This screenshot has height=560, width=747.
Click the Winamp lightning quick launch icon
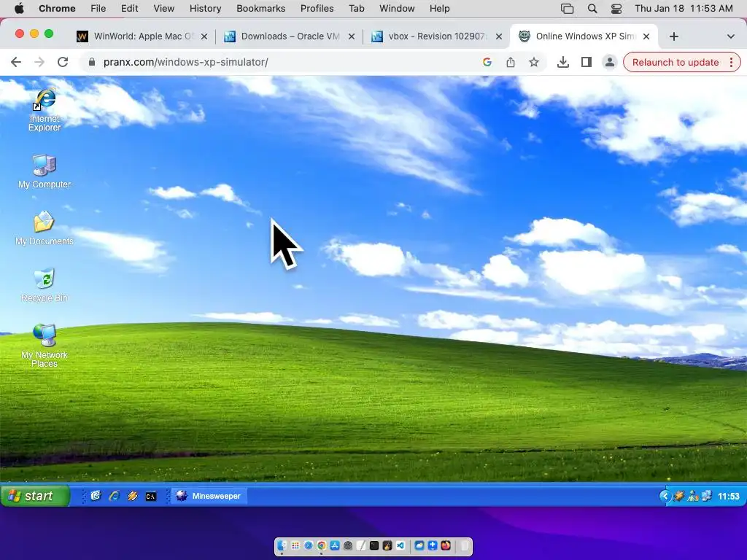tap(133, 496)
